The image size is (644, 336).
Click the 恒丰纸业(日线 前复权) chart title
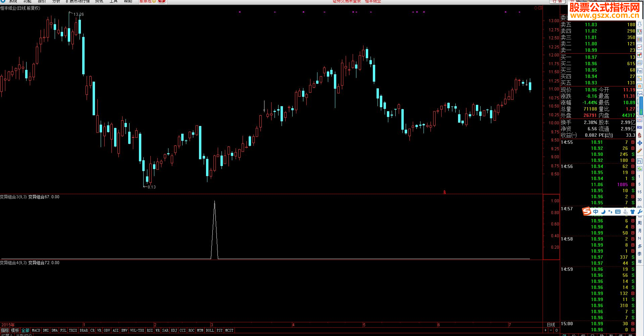pyautogui.click(x=20, y=8)
